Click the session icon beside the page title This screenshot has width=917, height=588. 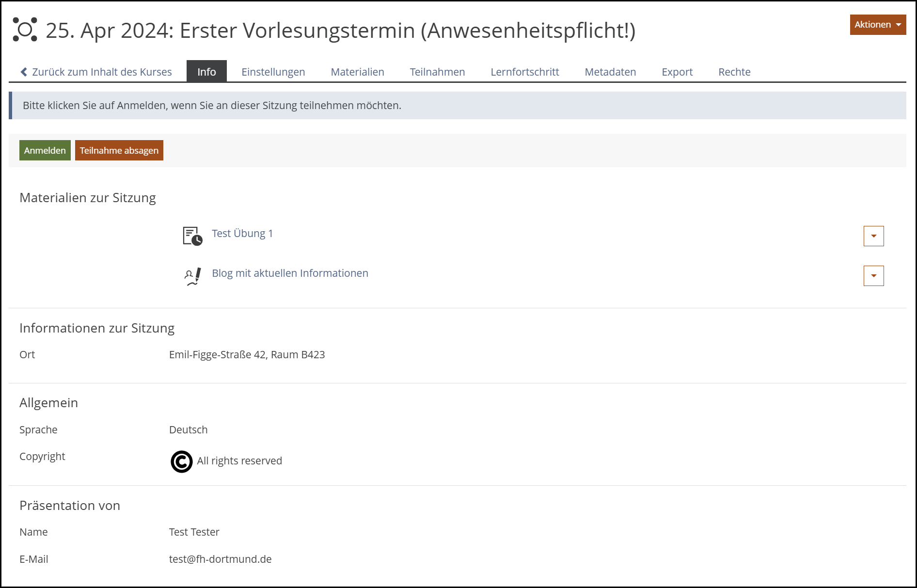pyautogui.click(x=25, y=30)
